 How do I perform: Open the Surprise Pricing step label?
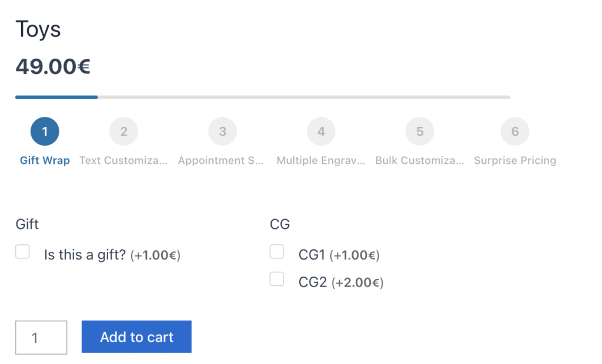[515, 160]
